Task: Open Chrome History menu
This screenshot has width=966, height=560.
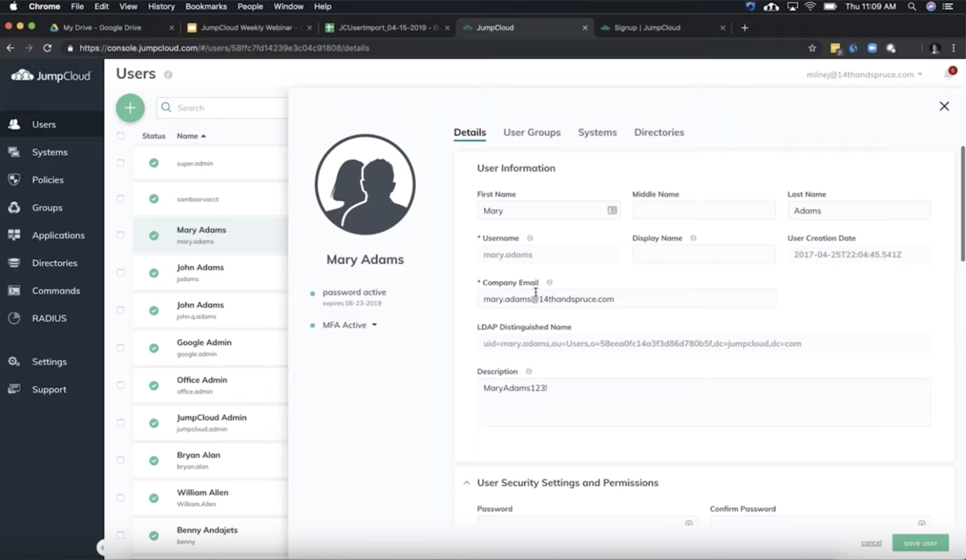Action: [161, 6]
